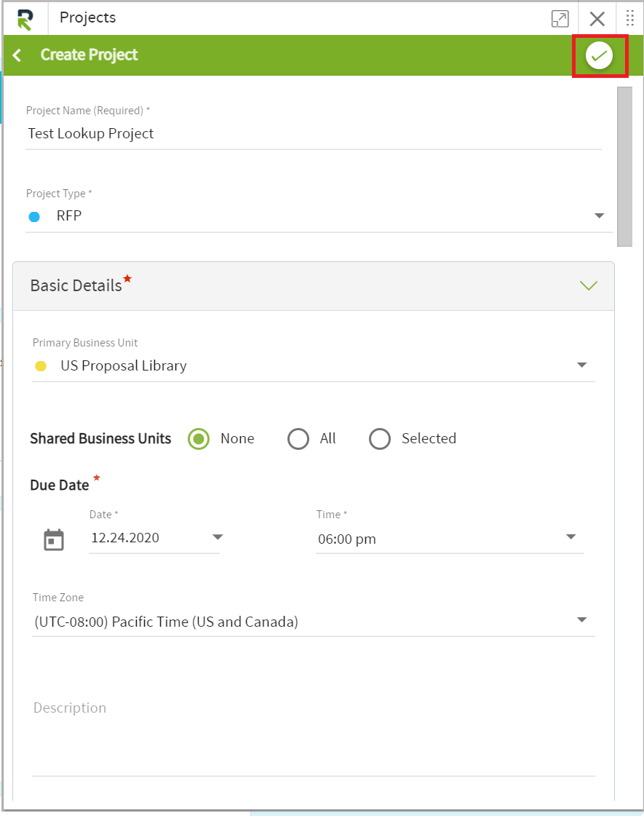This screenshot has height=816, width=644.
Task: Click the Projects panel title
Action: click(87, 17)
